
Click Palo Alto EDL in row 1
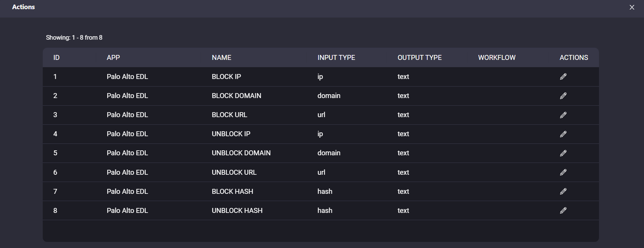127,77
